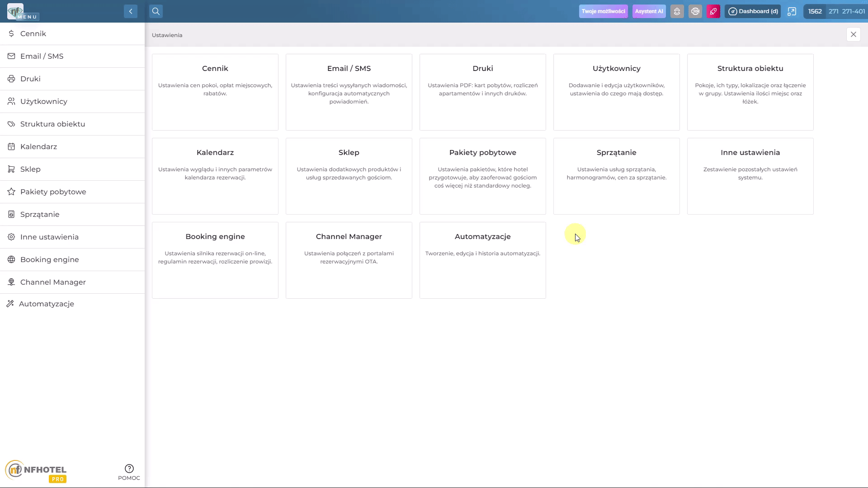
Task: Click the network globe icon beside Channel Manager
Action: click(x=11, y=282)
